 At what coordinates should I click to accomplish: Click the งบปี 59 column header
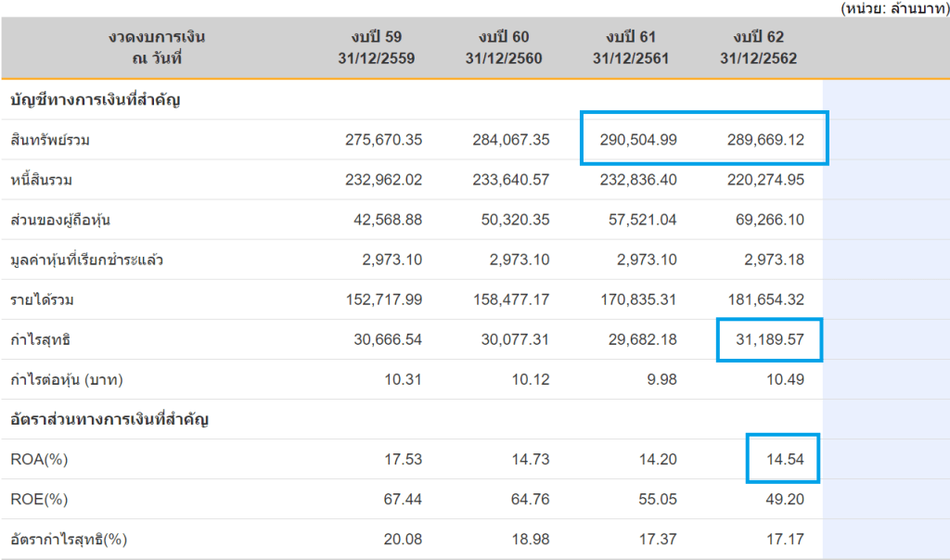pos(376,47)
